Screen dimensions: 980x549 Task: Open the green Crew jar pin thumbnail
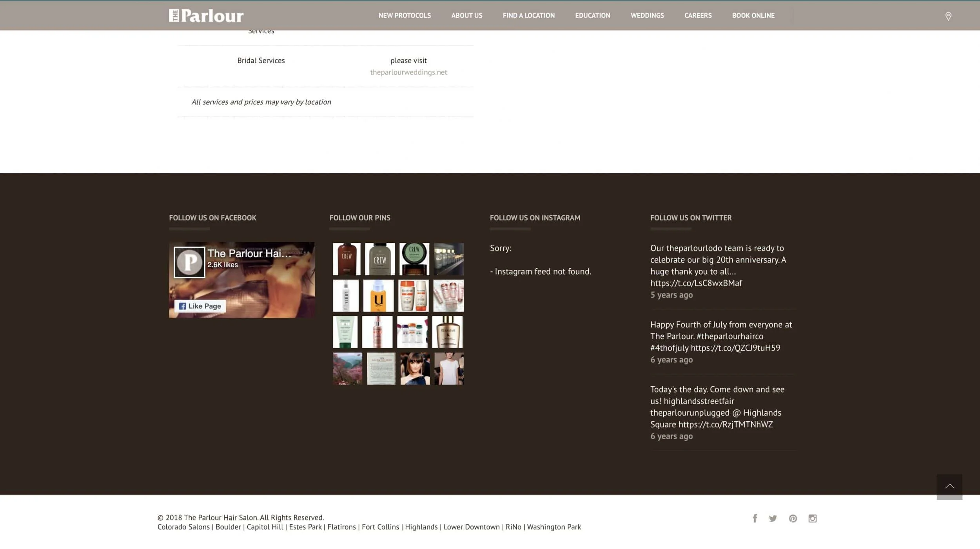414,259
